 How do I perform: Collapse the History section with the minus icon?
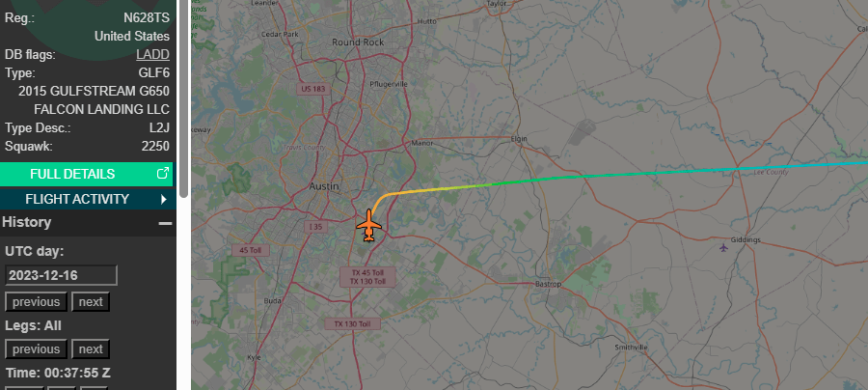165,223
